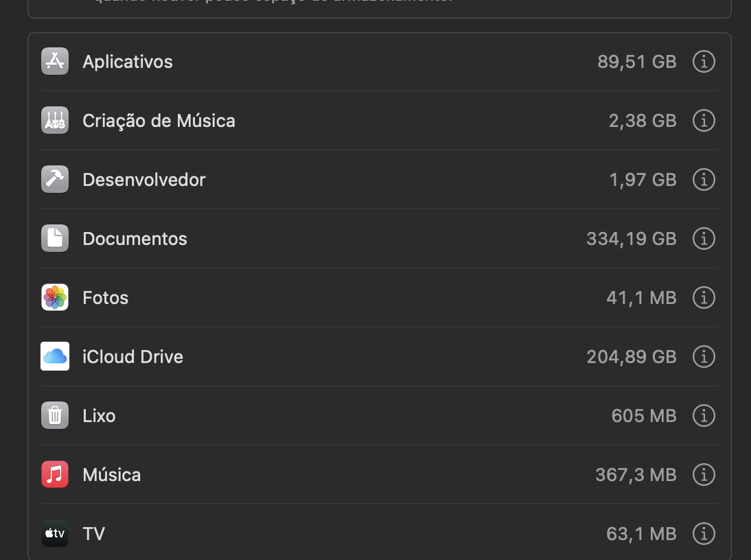The width and height of the screenshot is (751, 560).
Task: Click the Criação de Música icon
Action: point(55,121)
